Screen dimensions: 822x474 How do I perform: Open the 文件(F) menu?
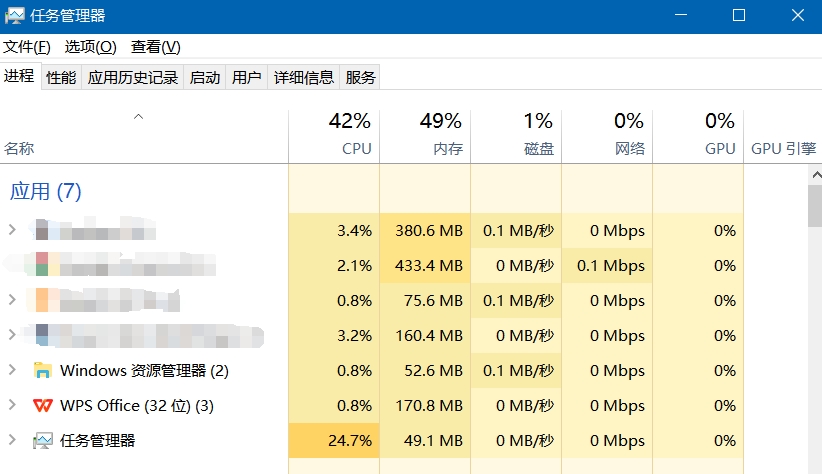[27, 47]
